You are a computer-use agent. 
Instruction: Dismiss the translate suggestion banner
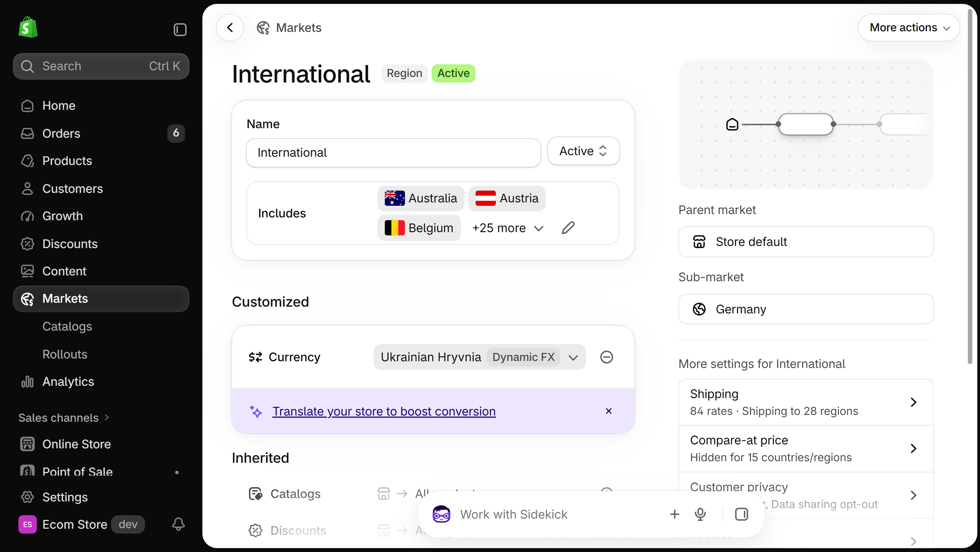coord(609,411)
